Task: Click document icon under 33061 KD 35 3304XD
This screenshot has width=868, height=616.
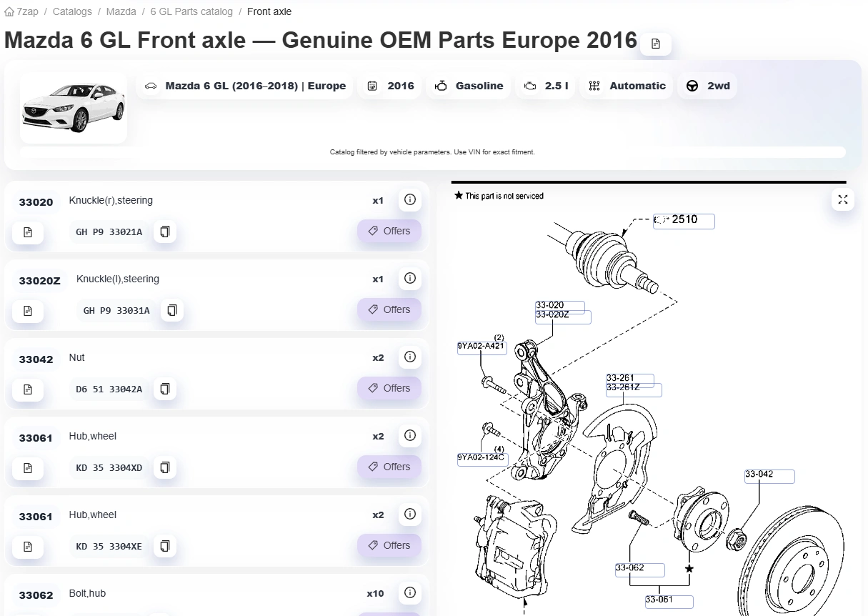Action: tap(28, 467)
